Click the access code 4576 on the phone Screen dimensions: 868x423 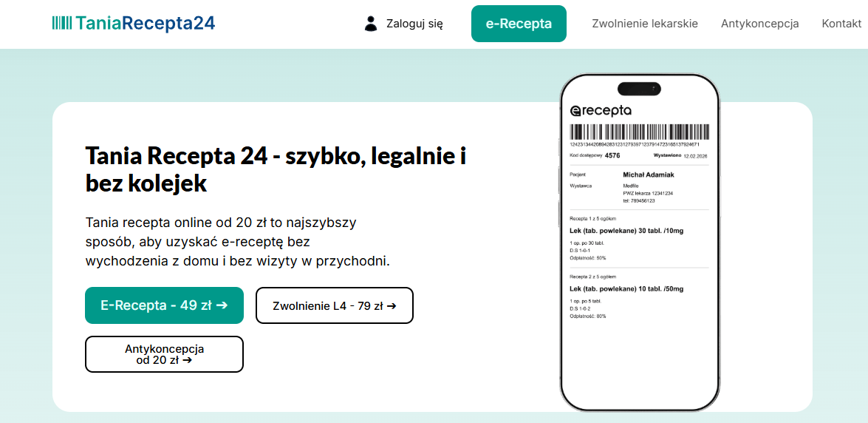[612, 156]
